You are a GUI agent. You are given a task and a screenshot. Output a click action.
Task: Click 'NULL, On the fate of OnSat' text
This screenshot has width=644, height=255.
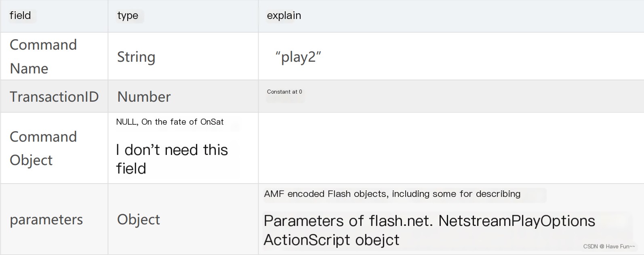[170, 122]
